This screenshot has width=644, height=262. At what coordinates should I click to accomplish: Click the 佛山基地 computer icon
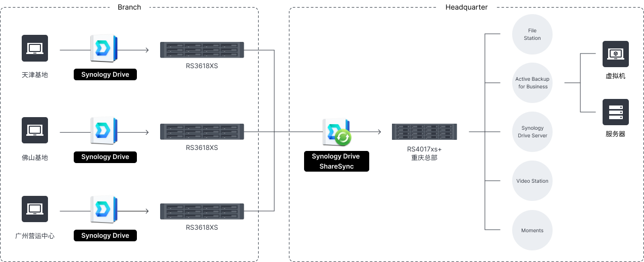35,130
